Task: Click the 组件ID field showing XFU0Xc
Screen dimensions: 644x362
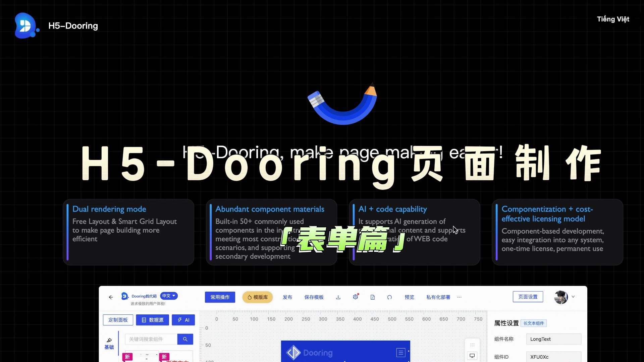Action: (554, 357)
